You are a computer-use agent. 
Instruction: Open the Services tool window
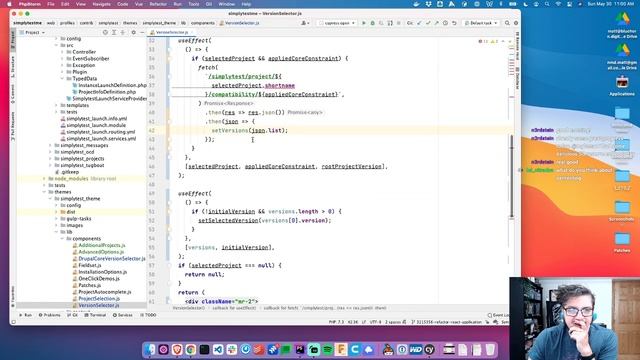(122, 315)
